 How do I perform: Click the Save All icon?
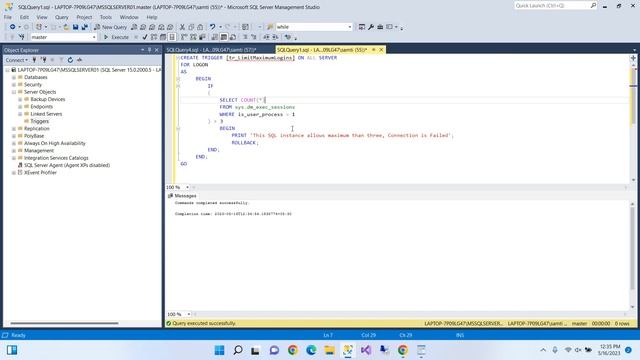click(x=84, y=27)
